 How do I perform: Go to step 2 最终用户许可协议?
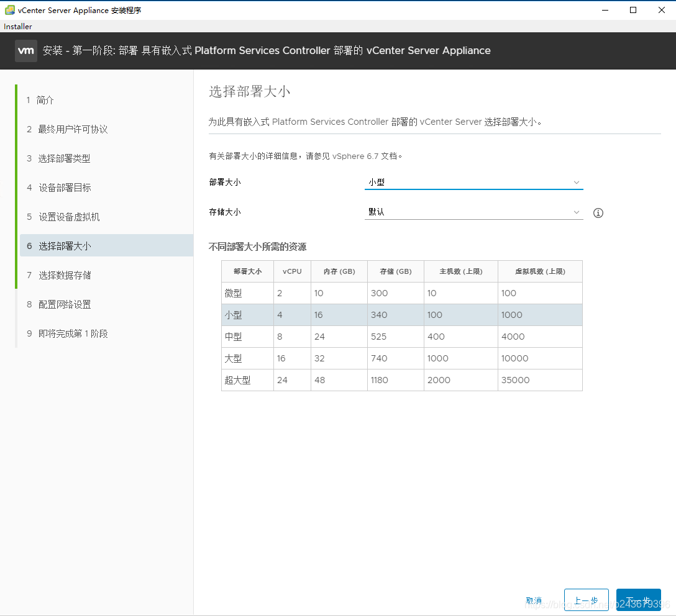67,129
